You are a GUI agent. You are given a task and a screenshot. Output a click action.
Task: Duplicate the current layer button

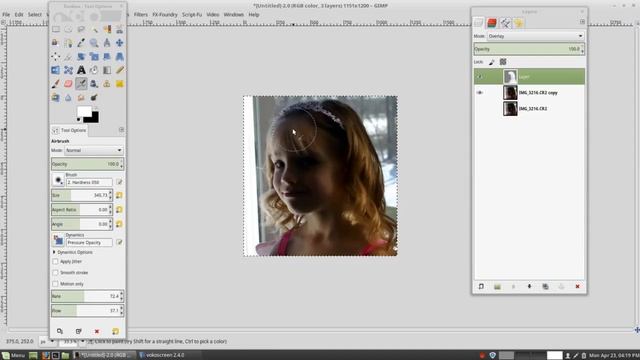(545, 287)
